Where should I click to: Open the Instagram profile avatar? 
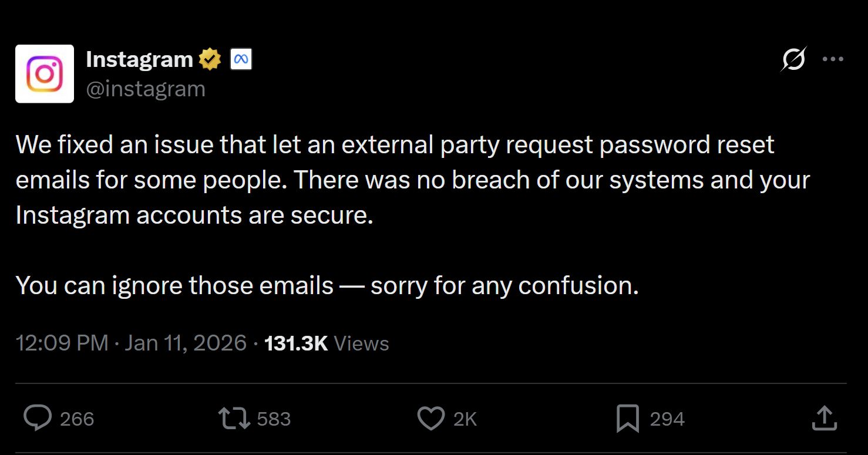coord(45,74)
